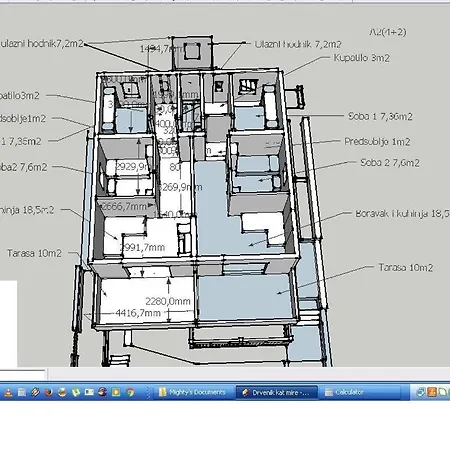The height and width of the screenshot is (450, 450).
Task: Switch to Mighty's Documents taskbar window
Action: click(193, 392)
